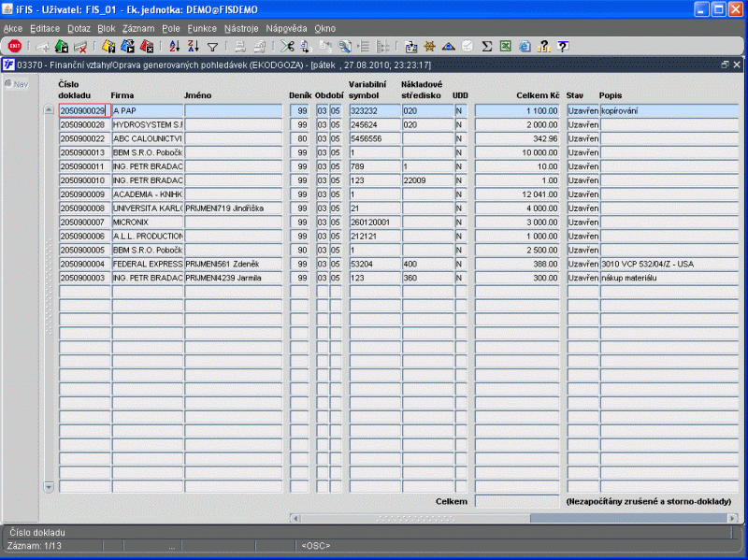Click the horizontal scrollbar right arrow
The height and width of the screenshot is (560, 748).
pos(733,518)
